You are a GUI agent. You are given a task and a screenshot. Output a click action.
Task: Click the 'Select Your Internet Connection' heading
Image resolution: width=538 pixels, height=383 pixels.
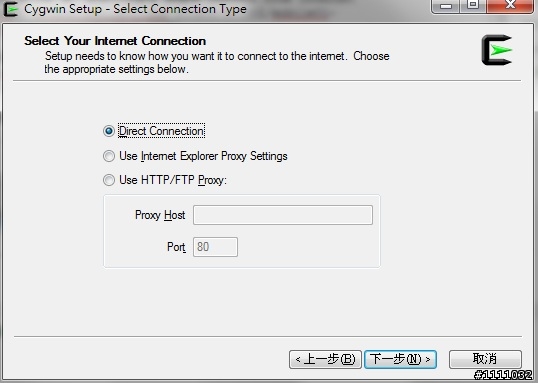(x=115, y=41)
